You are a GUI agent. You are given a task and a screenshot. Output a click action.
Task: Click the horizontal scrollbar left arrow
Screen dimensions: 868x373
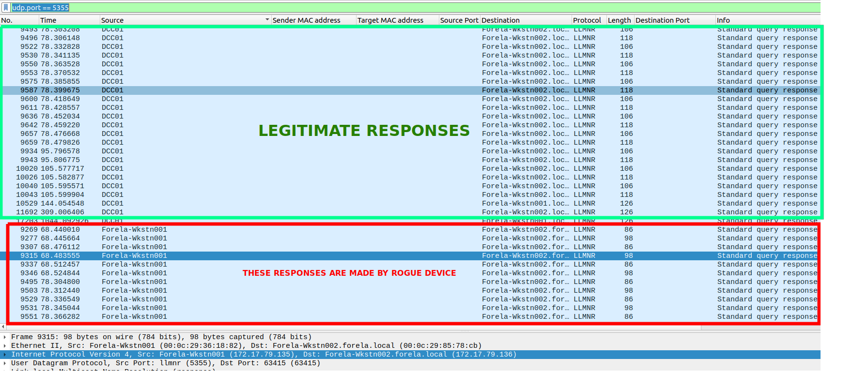point(3,327)
